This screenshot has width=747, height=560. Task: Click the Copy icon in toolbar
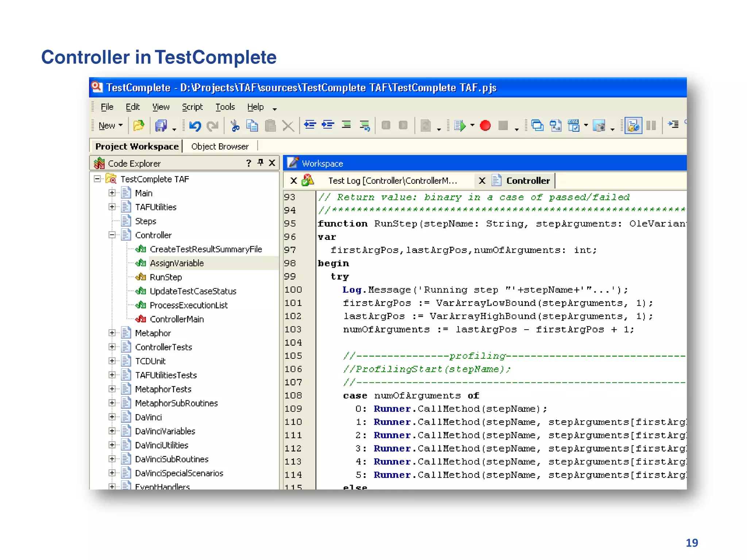[252, 126]
